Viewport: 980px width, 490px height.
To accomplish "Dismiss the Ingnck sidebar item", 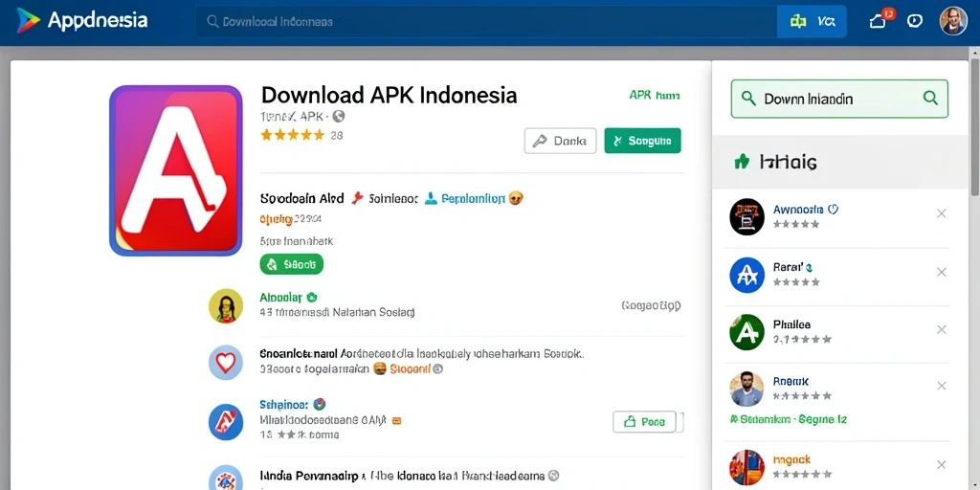I will (x=942, y=465).
